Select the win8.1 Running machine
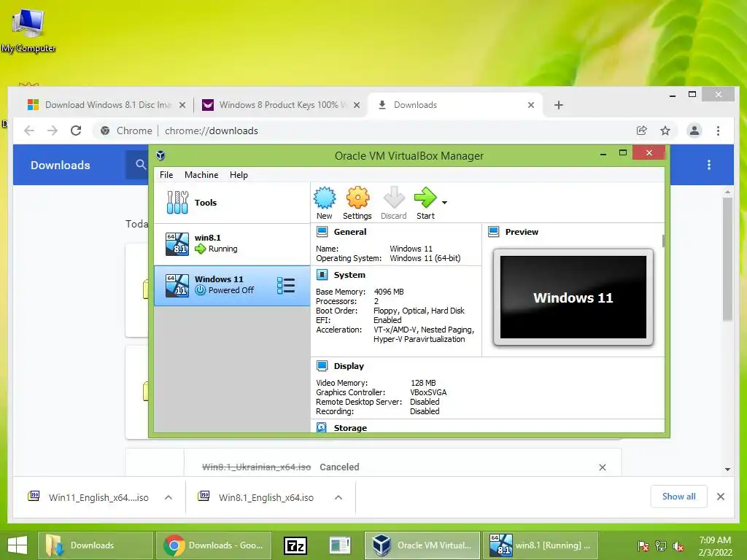 (232, 244)
